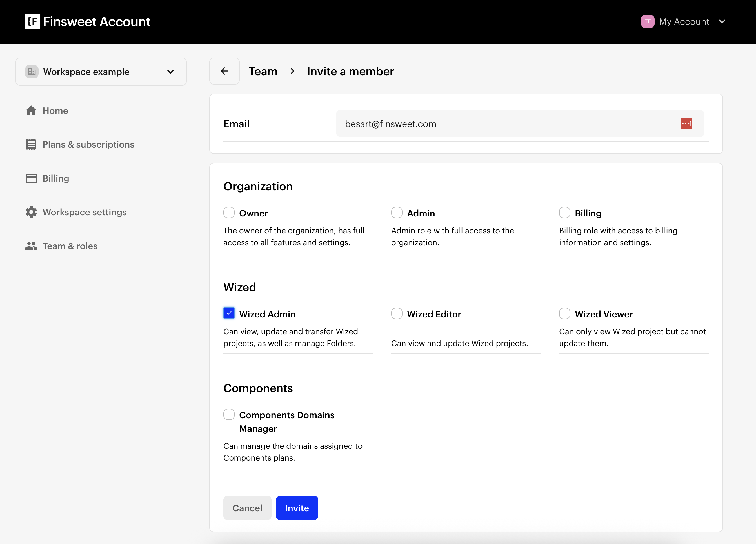Focus the Email input field
Screen dimensions: 756x544
(x=520, y=124)
